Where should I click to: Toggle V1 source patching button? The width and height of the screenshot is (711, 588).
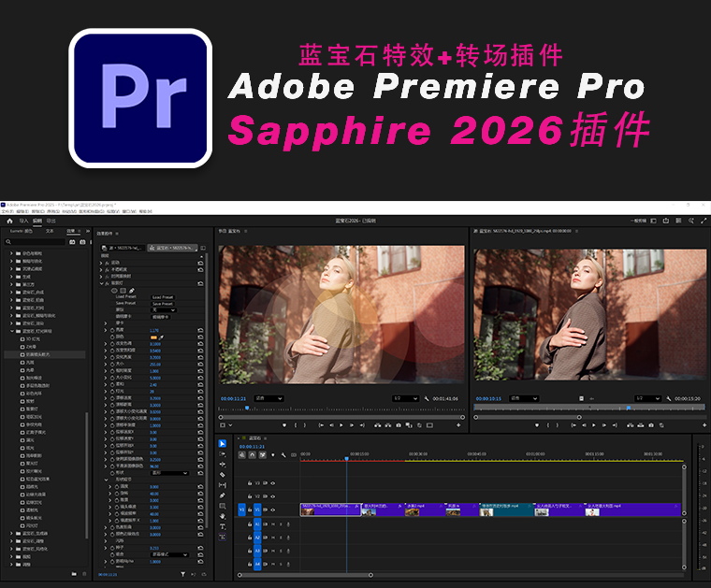[241, 509]
